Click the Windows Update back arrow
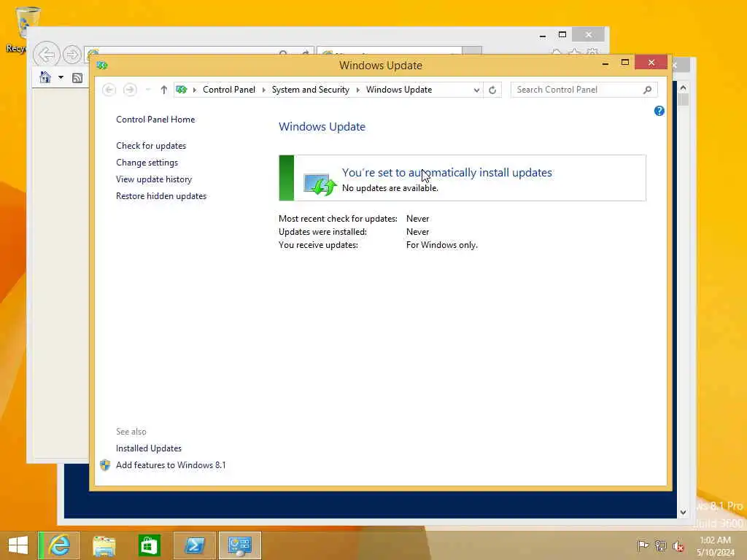This screenshot has width=747, height=560. click(x=109, y=90)
